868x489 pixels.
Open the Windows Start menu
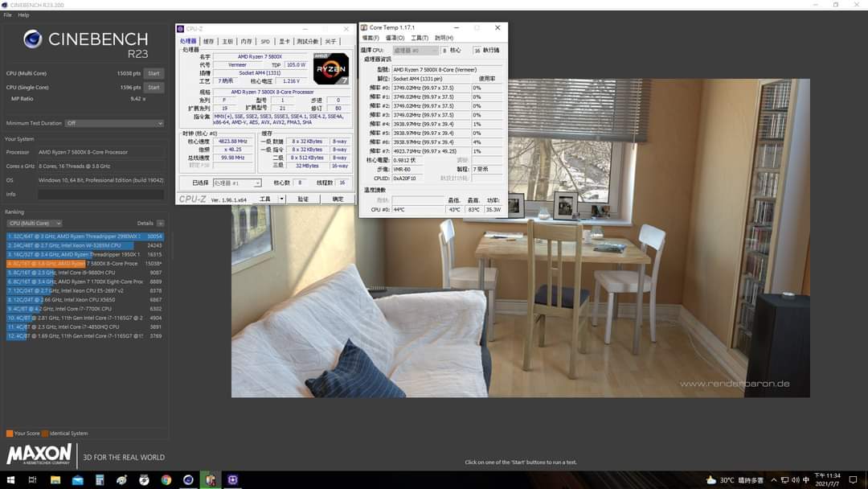10,479
